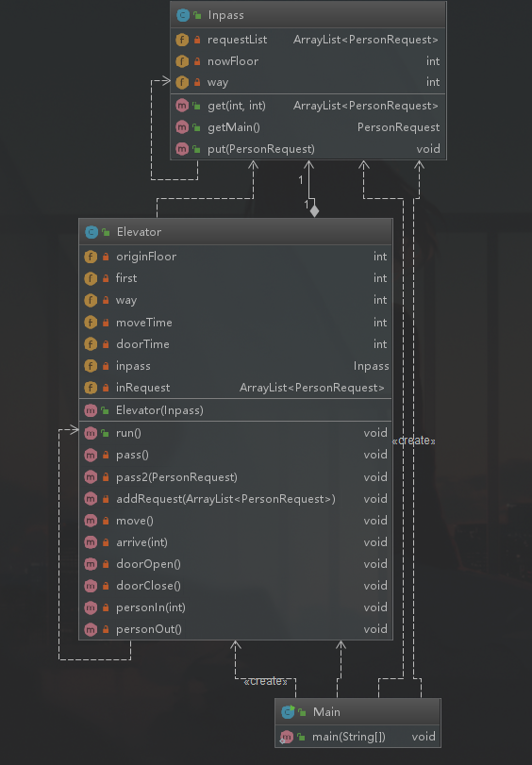
Task: Select the arrive(int) method
Action: click(141, 542)
